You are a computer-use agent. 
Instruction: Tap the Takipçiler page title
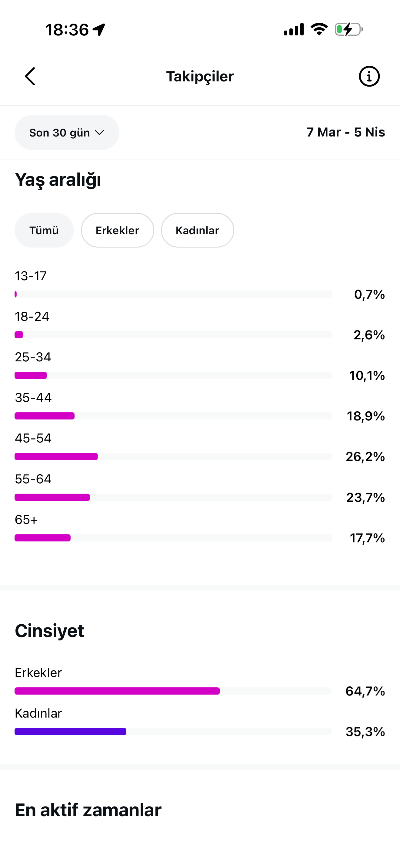tap(200, 77)
